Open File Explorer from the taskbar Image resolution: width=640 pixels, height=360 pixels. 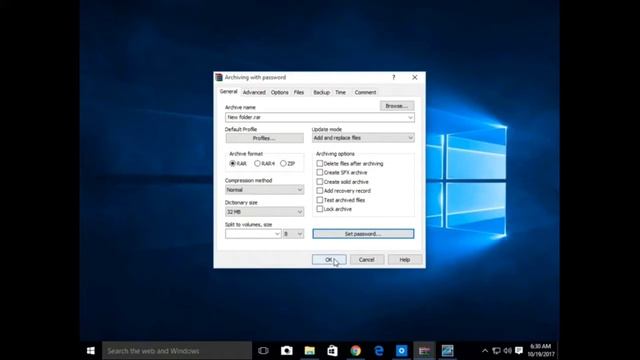point(309,351)
